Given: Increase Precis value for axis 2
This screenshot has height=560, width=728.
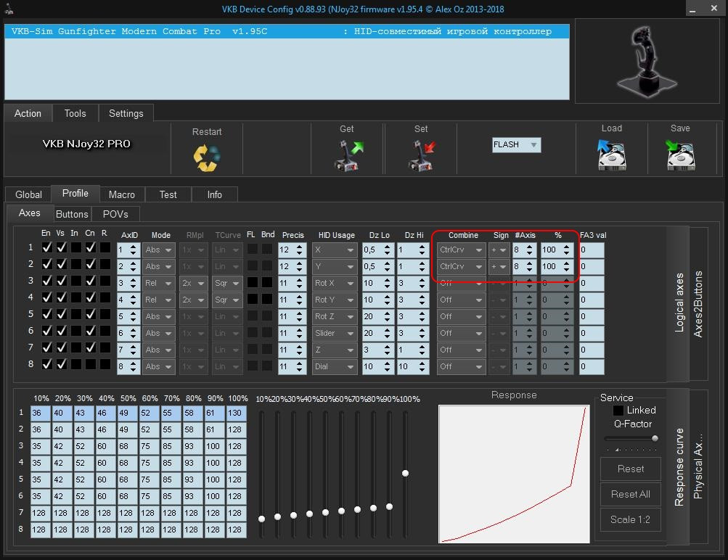Looking at the screenshot, I should point(300,263).
